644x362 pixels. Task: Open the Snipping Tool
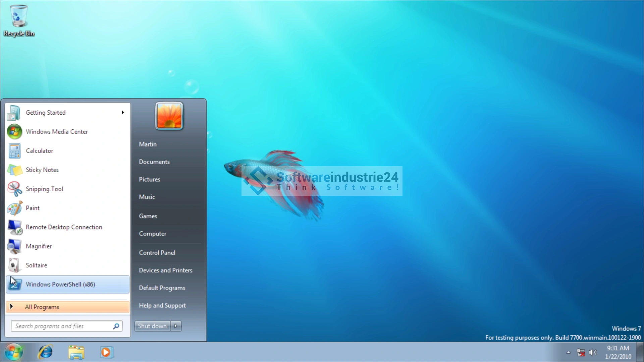pyautogui.click(x=44, y=189)
